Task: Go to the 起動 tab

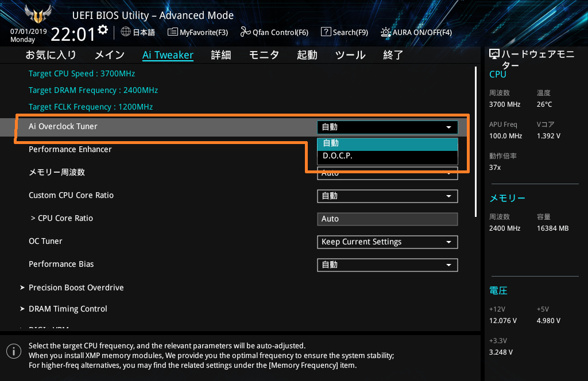Action: [307, 55]
